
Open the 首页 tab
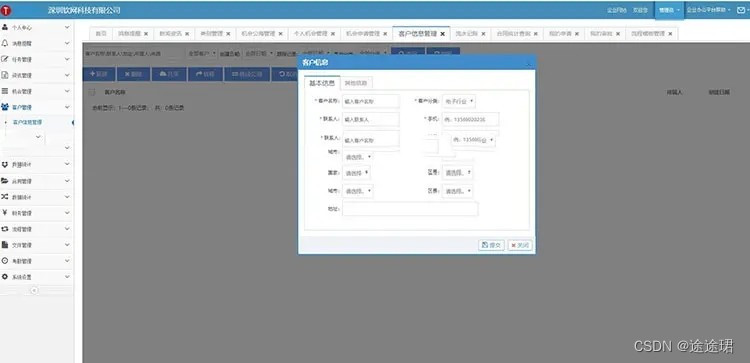101,33
